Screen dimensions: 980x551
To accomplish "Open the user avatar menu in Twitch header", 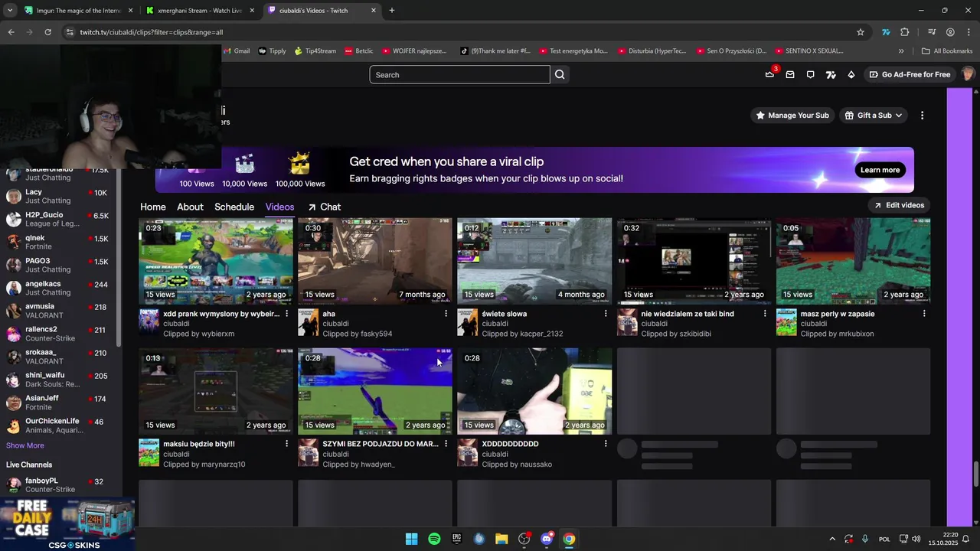I will [968, 74].
